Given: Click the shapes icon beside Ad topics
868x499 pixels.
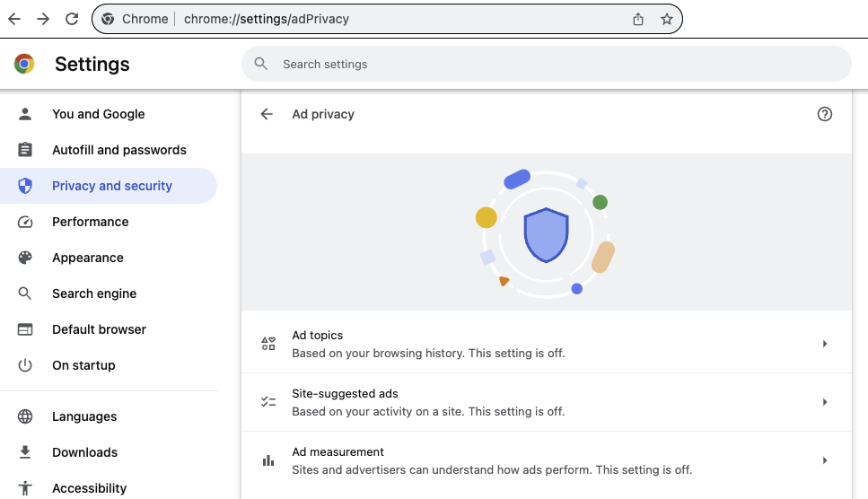Looking at the screenshot, I should coord(268,344).
